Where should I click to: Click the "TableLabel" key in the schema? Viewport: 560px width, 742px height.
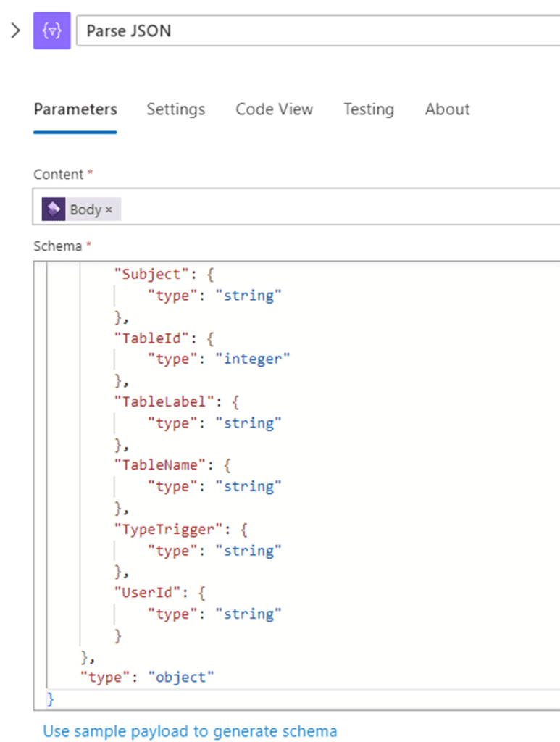164,401
